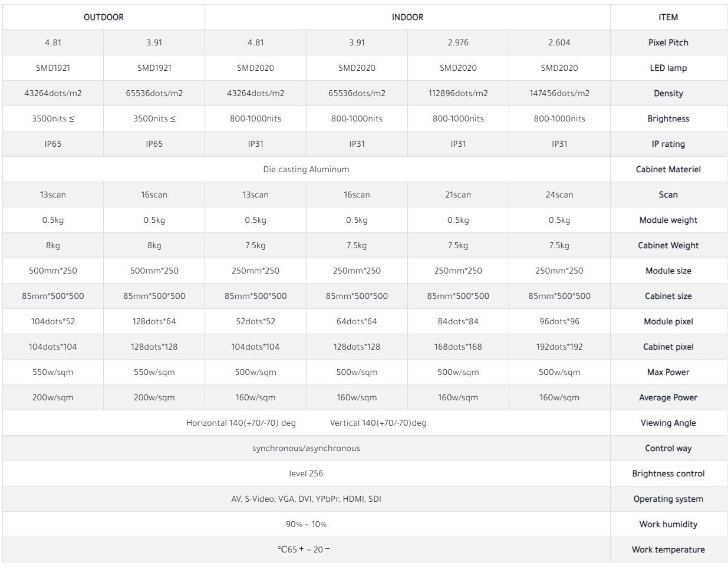Click the synchronous/asynchronous control cell
Screen dimensions: 728x566
306,448
